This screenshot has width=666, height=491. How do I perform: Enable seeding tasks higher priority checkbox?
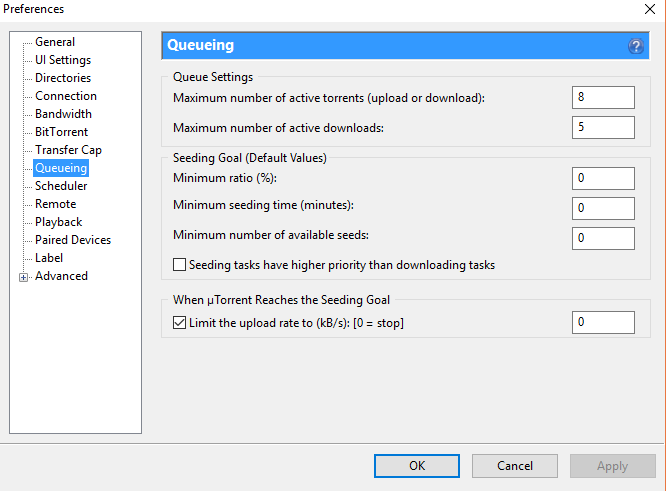(179, 265)
